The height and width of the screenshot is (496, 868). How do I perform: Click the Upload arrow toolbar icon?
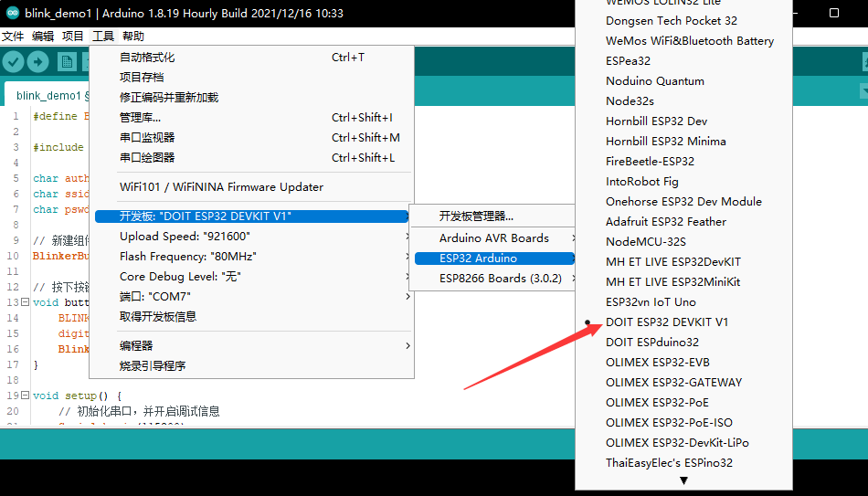point(37,61)
